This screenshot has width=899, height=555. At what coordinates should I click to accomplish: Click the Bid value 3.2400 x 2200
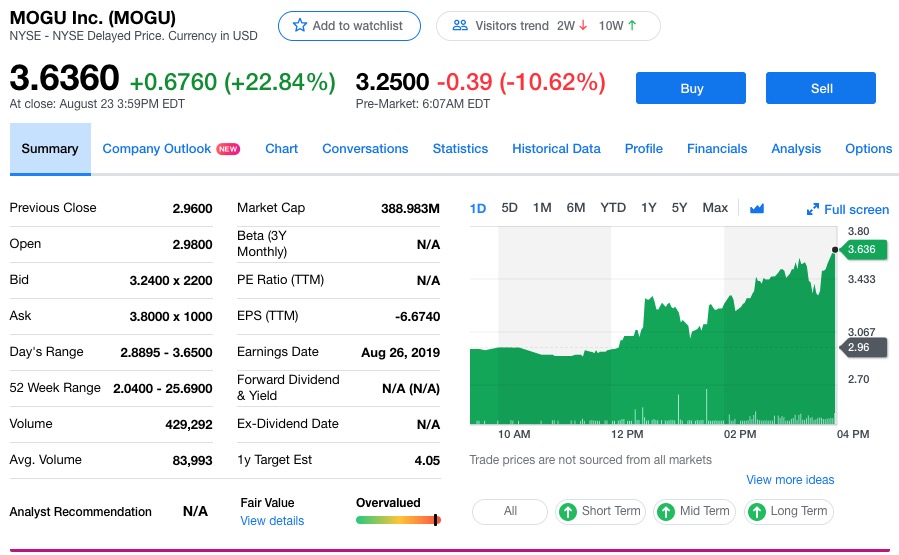click(171, 280)
